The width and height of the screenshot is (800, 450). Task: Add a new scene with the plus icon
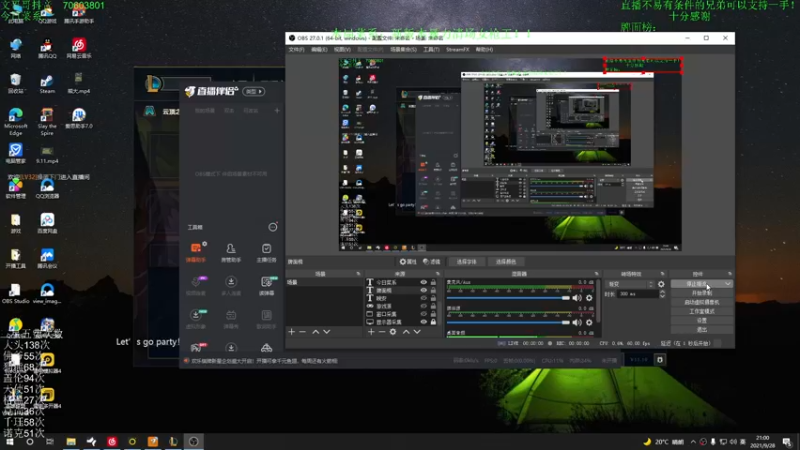[291, 332]
